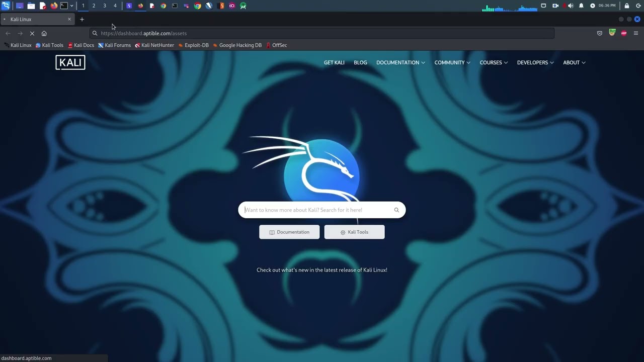The width and height of the screenshot is (644, 362).
Task: Expand the terminal launcher dropdown arrow
Action: [71, 6]
